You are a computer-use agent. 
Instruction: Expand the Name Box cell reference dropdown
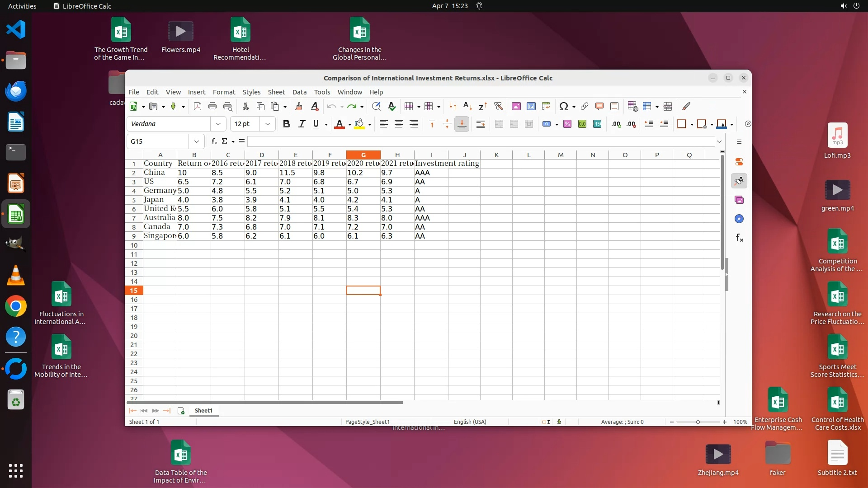tap(196, 141)
